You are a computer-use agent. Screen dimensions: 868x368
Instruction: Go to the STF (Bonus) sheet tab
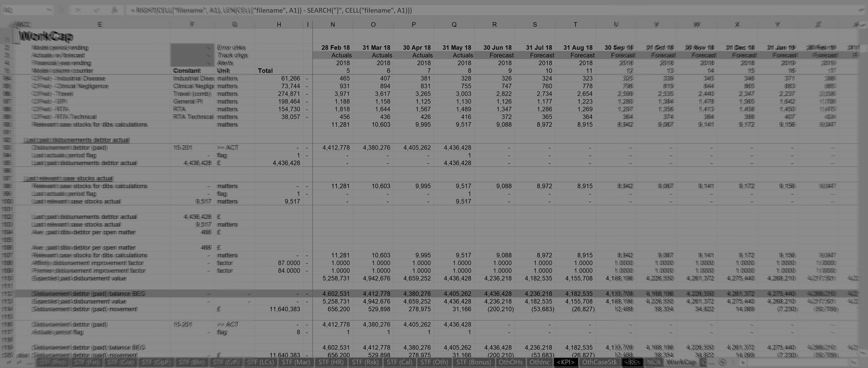pos(474,362)
